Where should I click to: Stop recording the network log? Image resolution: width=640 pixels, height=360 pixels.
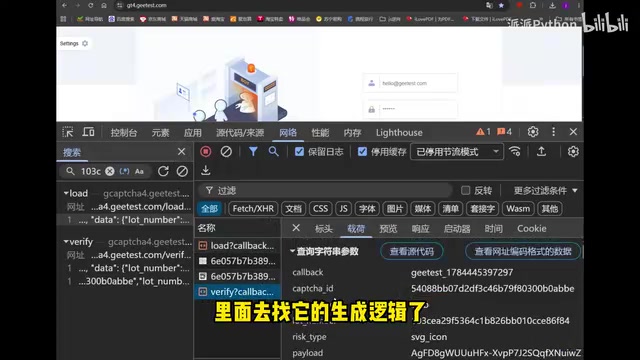tap(206, 152)
